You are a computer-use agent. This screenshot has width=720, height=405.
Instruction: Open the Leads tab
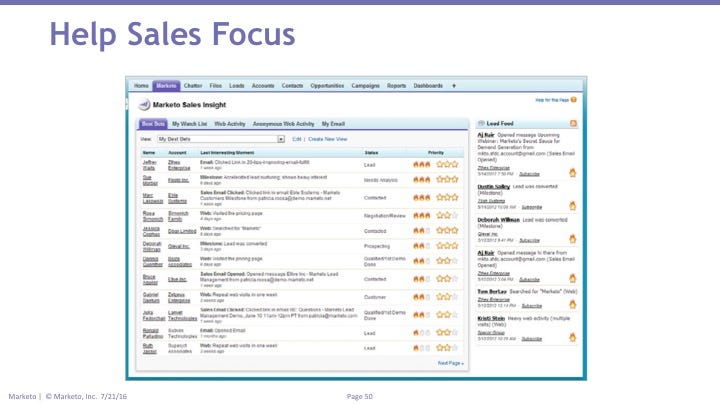tap(236, 86)
